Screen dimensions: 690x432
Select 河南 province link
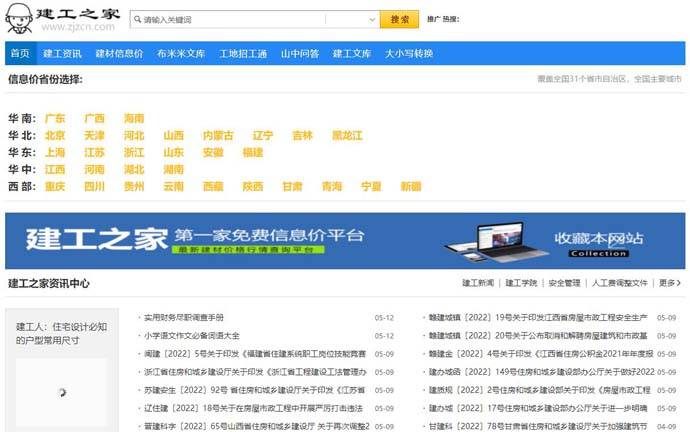pyautogui.click(x=94, y=169)
